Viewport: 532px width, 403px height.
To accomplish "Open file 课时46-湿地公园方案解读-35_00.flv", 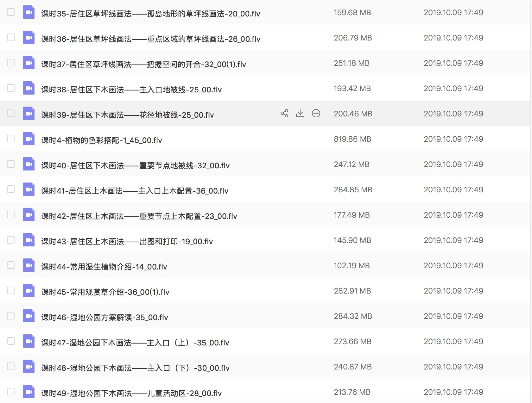I will pos(105,317).
